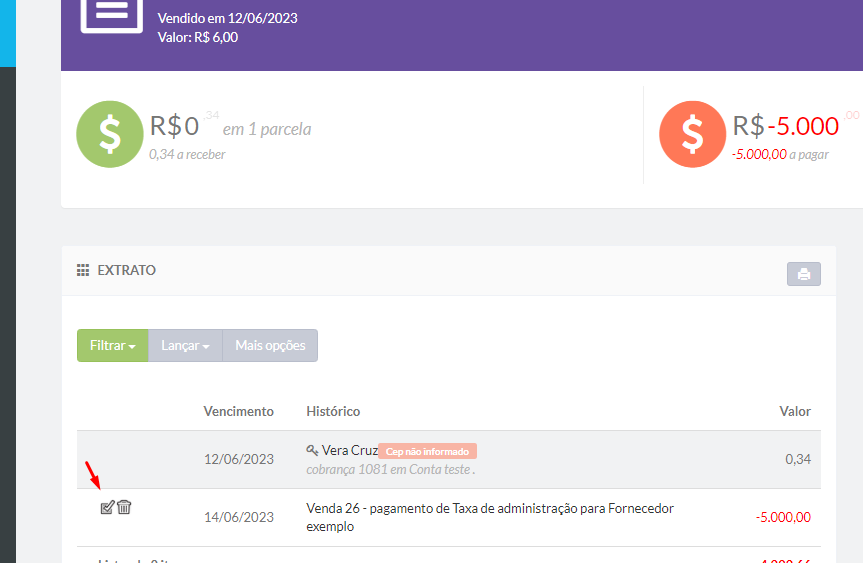Open the 'cobrança 1081 em Conta teste' text
The image size is (863, 563).
coord(390,468)
